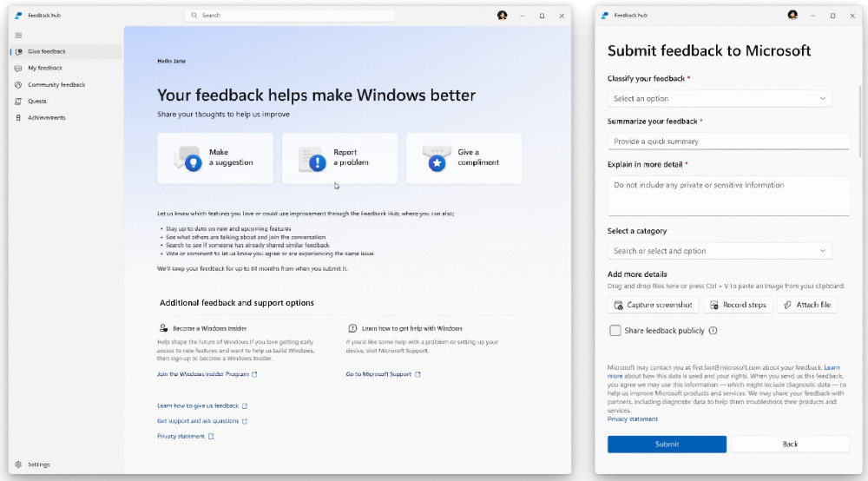
Task: Enable the Share feedback publicly checkbox
Action: [x=615, y=331]
